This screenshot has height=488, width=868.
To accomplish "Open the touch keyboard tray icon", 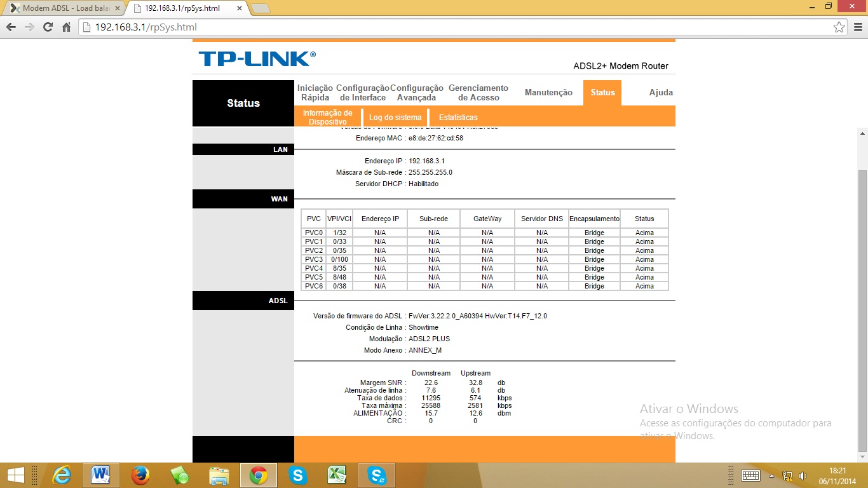I will click(x=750, y=475).
